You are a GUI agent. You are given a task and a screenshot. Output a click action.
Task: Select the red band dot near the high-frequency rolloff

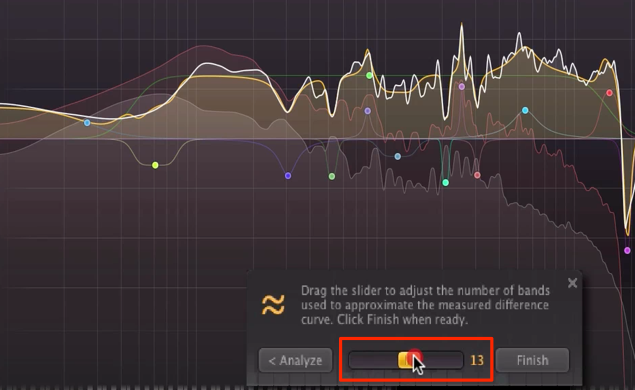pos(609,93)
